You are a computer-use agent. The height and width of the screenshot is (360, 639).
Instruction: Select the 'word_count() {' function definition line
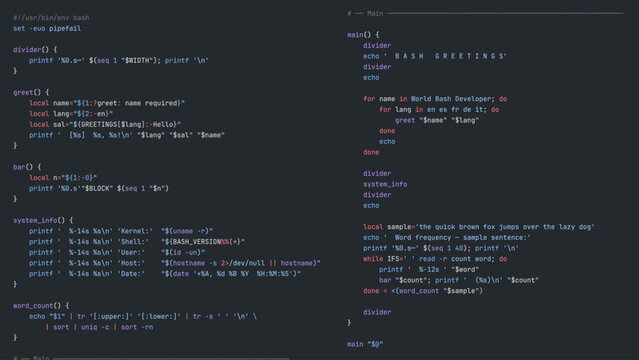coord(41,306)
